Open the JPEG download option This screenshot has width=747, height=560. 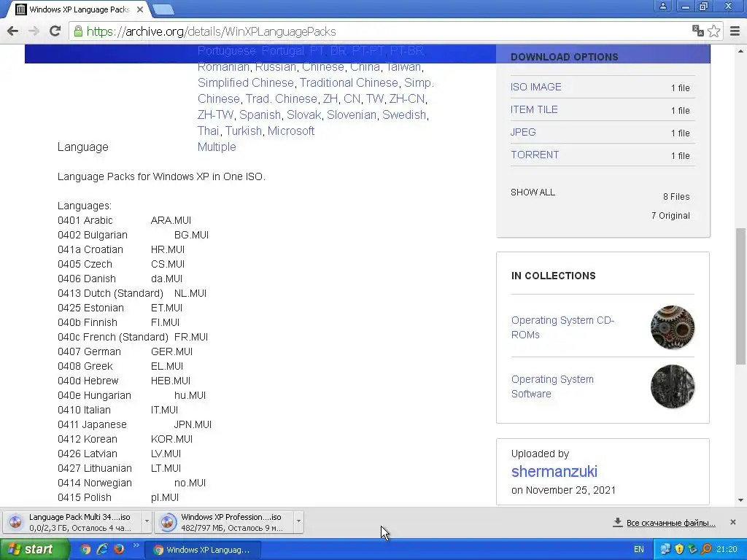523,133
